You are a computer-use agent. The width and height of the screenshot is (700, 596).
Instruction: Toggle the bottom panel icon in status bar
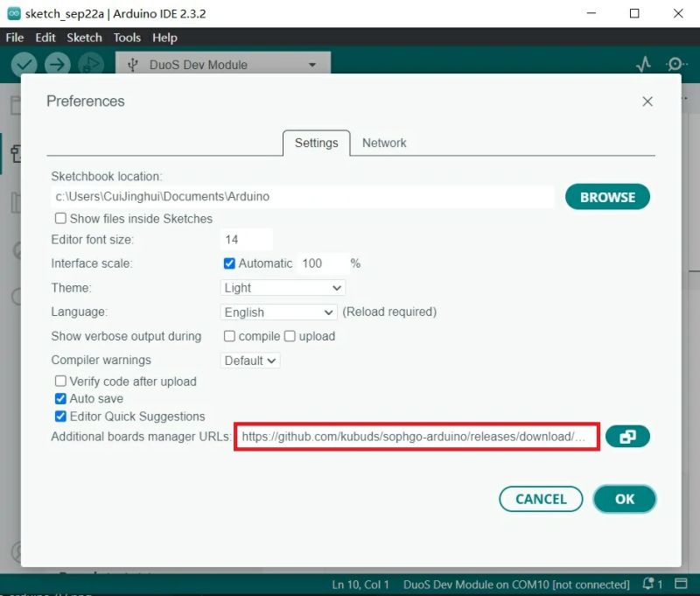pyautogui.click(x=681, y=584)
